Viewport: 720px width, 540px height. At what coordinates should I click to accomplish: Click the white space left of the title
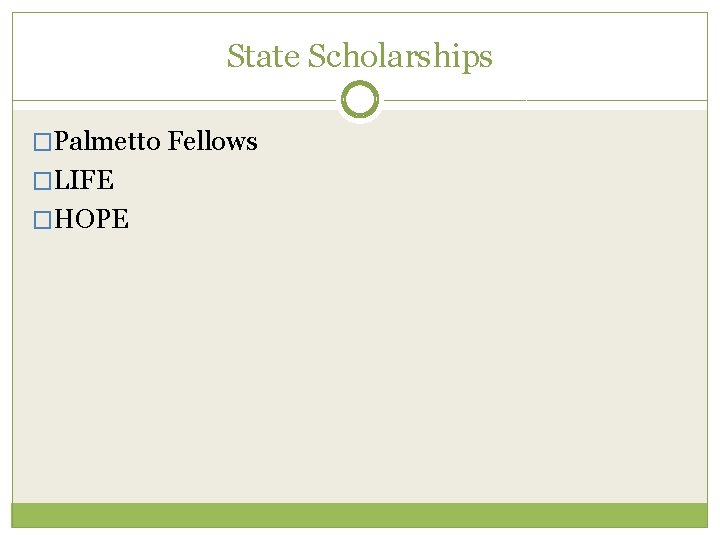click(x=110, y=56)
